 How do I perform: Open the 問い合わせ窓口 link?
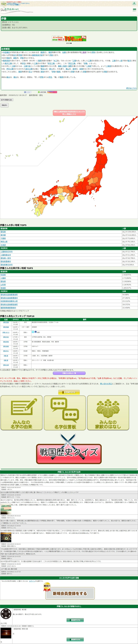pos(106,384)
